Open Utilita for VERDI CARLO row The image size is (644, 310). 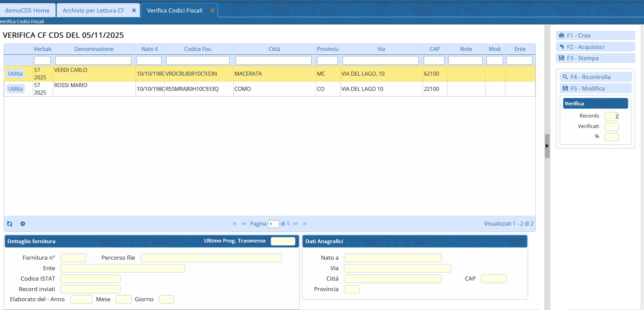click(15, 74)
